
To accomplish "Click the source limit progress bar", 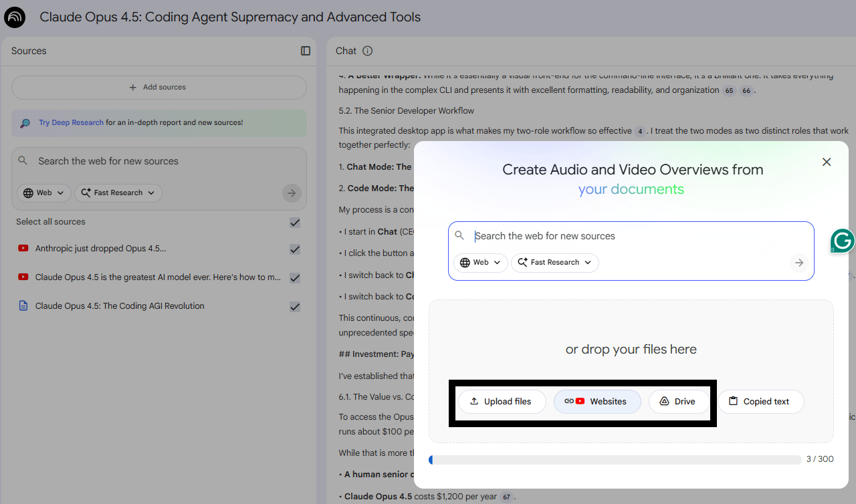I will tap(615, 460).
